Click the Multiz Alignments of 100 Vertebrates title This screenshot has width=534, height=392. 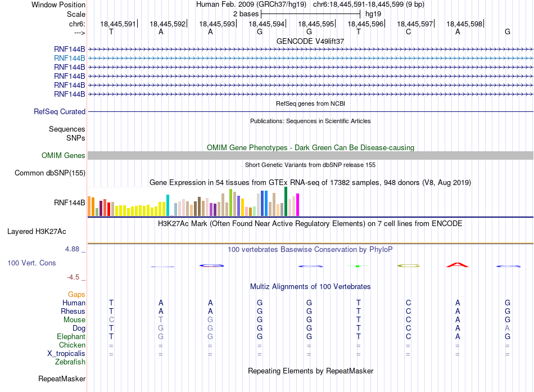click(310, 287)
